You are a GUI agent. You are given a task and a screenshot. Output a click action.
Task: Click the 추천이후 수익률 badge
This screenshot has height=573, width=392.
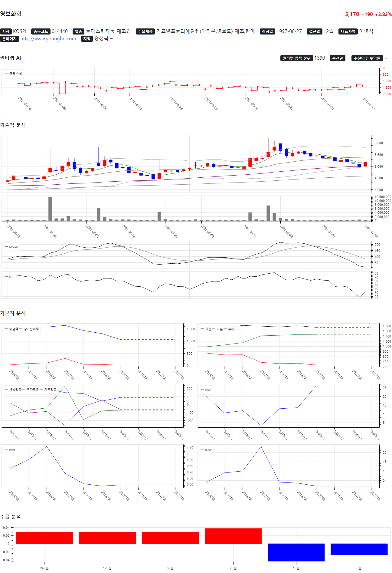coord(367,58)
